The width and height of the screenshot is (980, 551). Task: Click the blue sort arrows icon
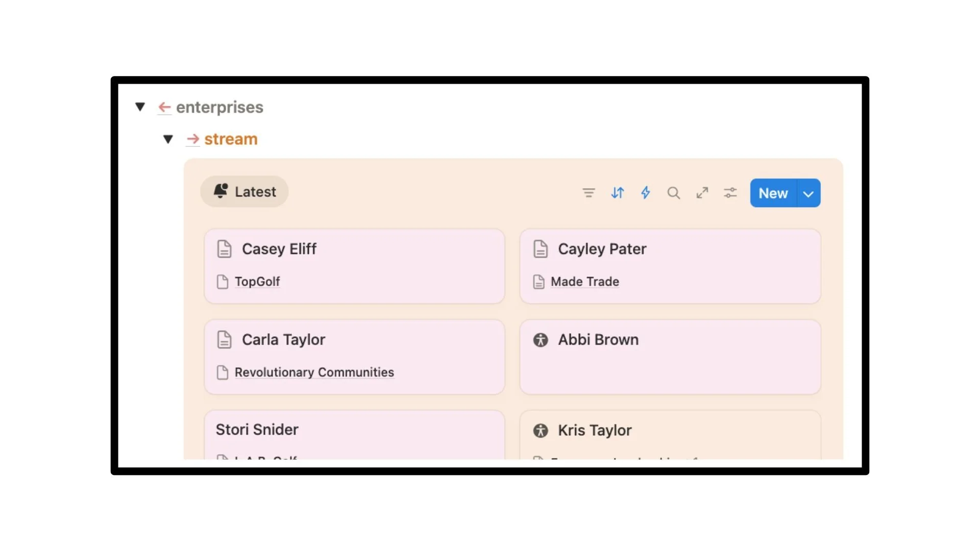[618, 193]
